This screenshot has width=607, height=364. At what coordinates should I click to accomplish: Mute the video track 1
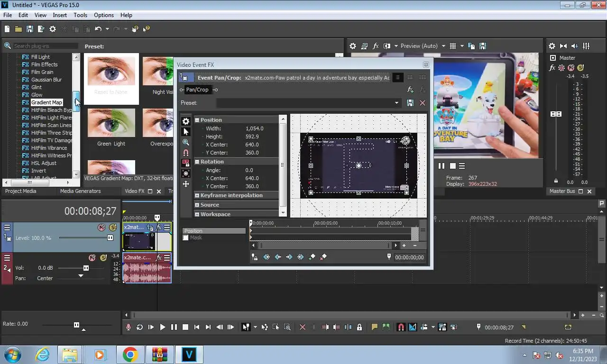coord(101,227)
